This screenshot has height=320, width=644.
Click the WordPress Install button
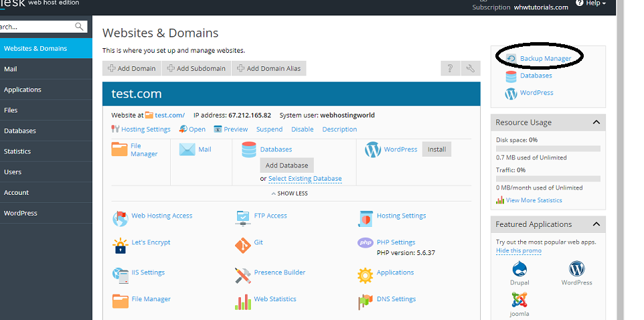[x=436, y=149]
